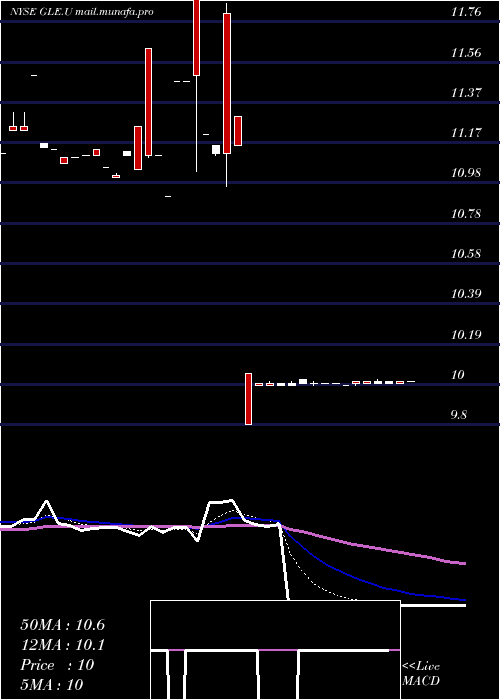Click the 9.8 price axis label
Image resolution: width=500 pixels, height=700 pixels.
[x=459, y=415]
